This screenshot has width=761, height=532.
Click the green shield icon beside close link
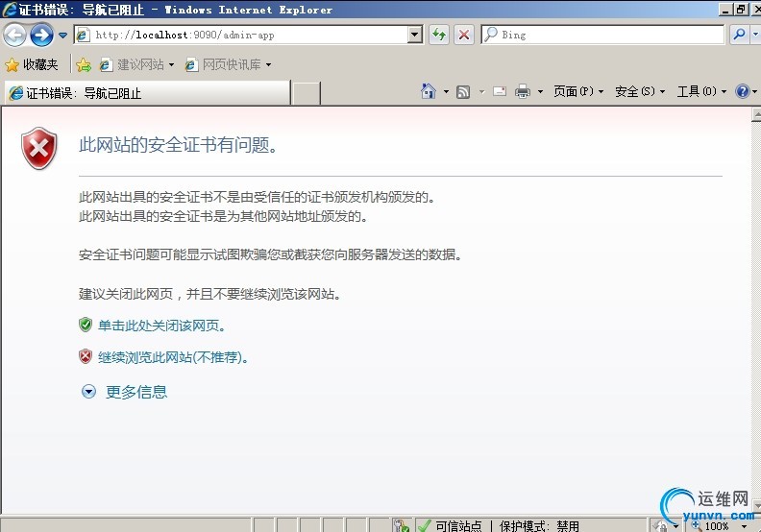86,325
